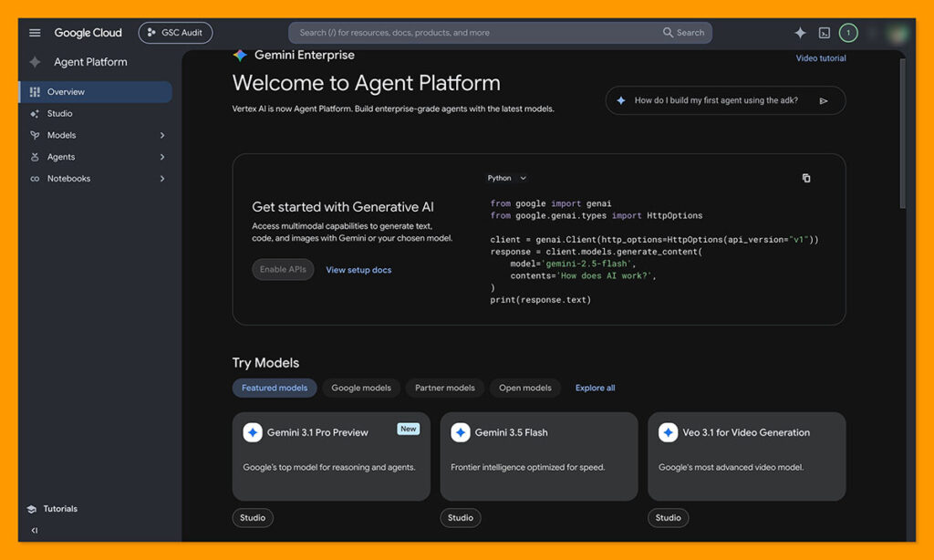Open the GSC Audit project picker
The height and width of the screenshot is (560, 934).
click(x=175, y=33)
